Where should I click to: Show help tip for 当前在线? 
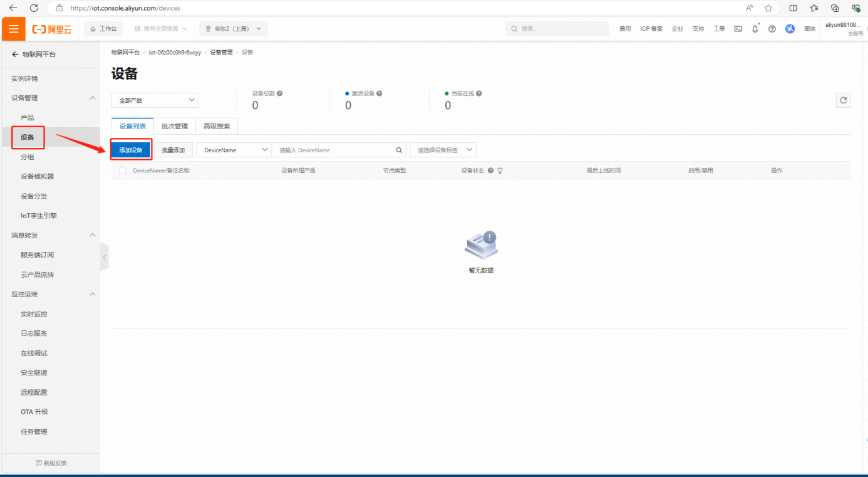478,93
